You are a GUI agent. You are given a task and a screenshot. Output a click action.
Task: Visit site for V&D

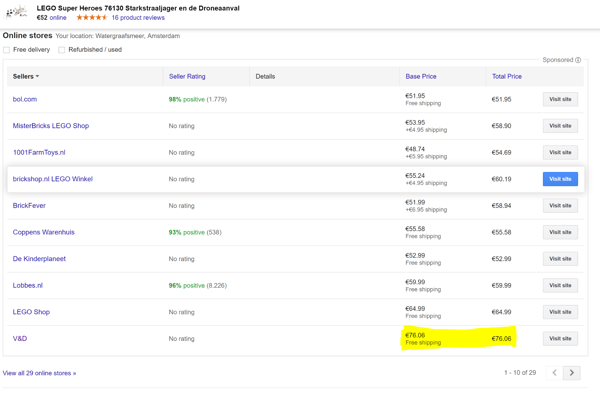(x=560, y=338)
